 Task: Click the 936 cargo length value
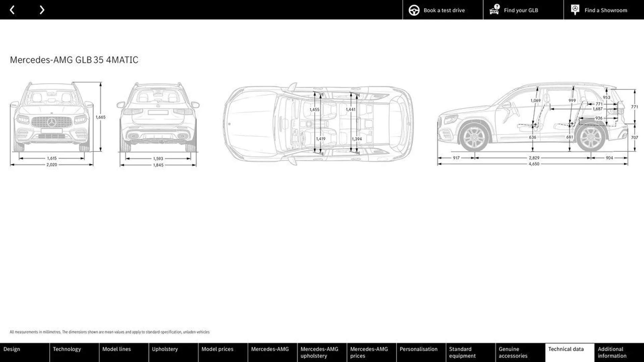coord(599,118)
